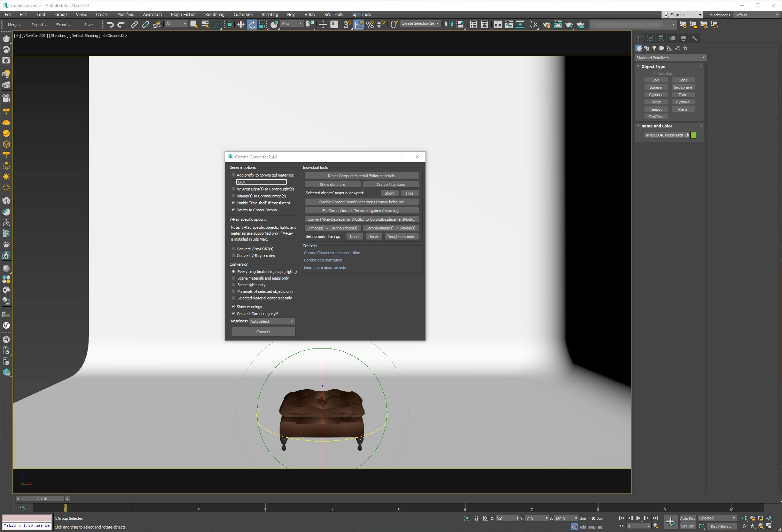Click the Lights category icon
Screen dimensions: 782x532
pyautogui.click(x=654, y=48)
